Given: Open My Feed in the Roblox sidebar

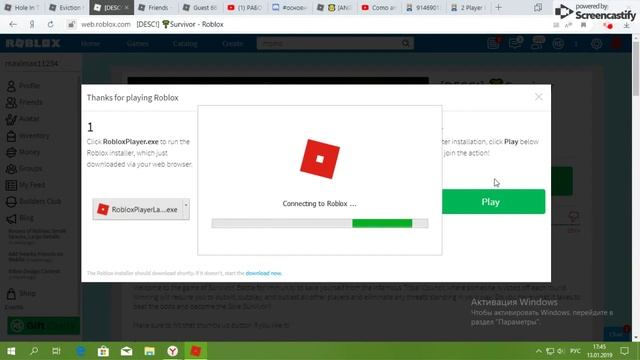Looking at the screenshot, I should (x=25, y=185).
